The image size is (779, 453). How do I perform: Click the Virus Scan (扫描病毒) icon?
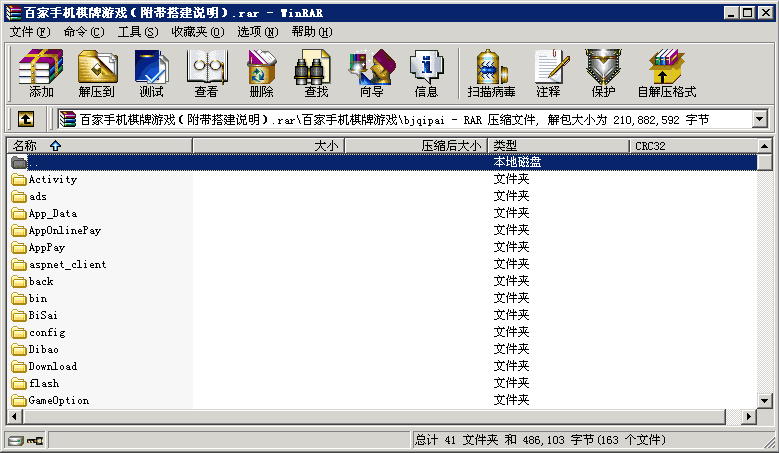click(491, 74)
